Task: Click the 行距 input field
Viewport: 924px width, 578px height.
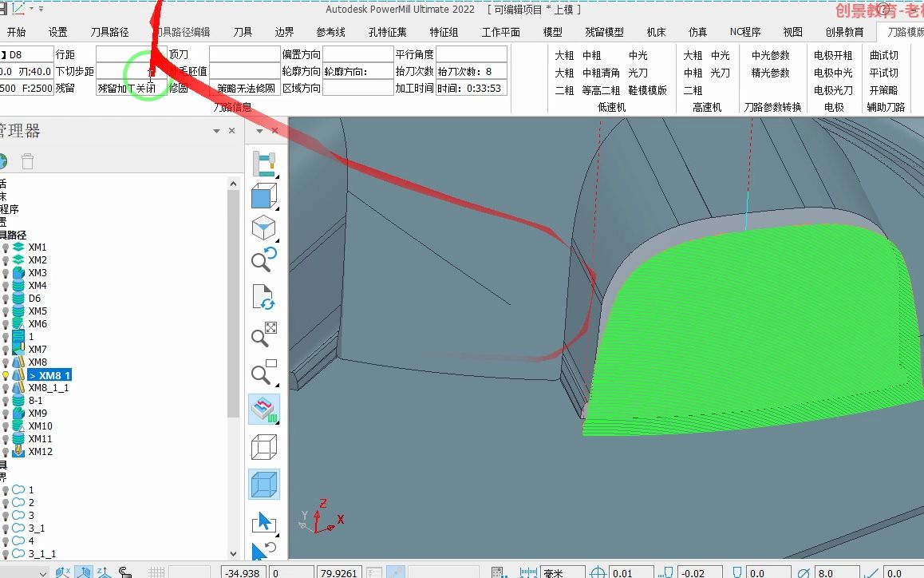Action: (132, 54)
